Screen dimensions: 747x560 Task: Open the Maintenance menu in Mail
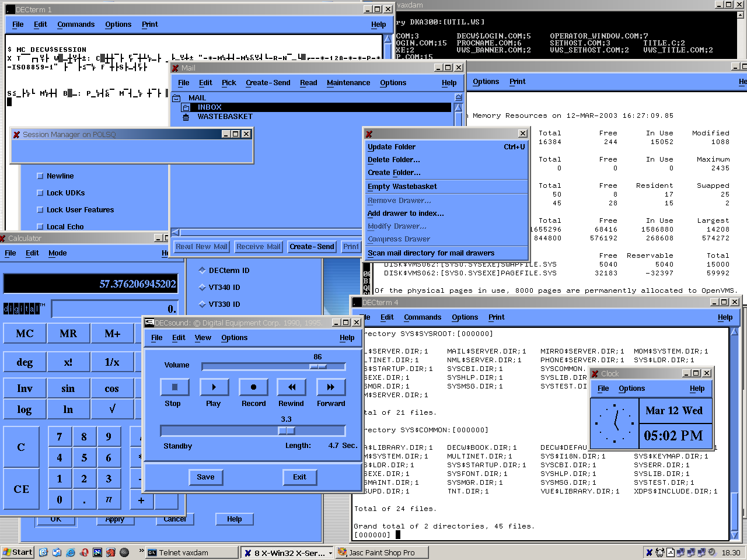[348, 83]
